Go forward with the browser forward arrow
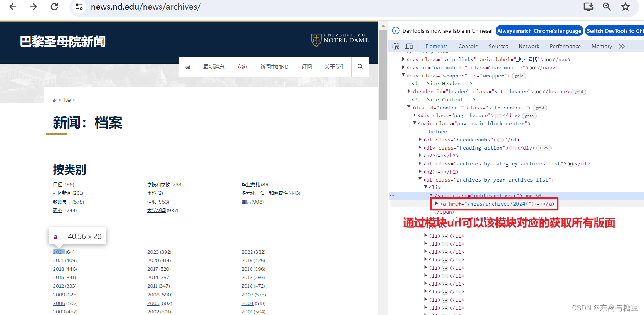This screenshot has width=644, height=315. click(34, 7)
